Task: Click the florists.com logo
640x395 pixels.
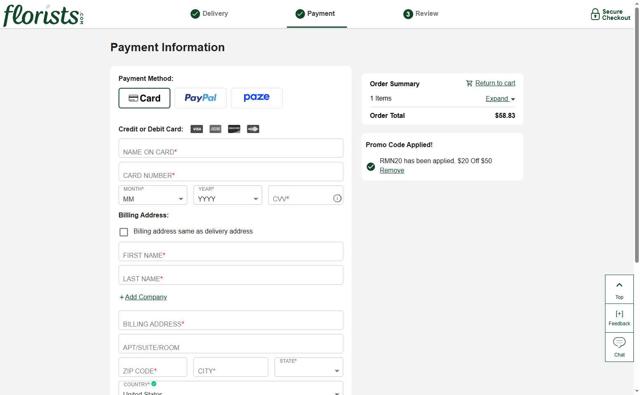Action: [x=43, y=16]
